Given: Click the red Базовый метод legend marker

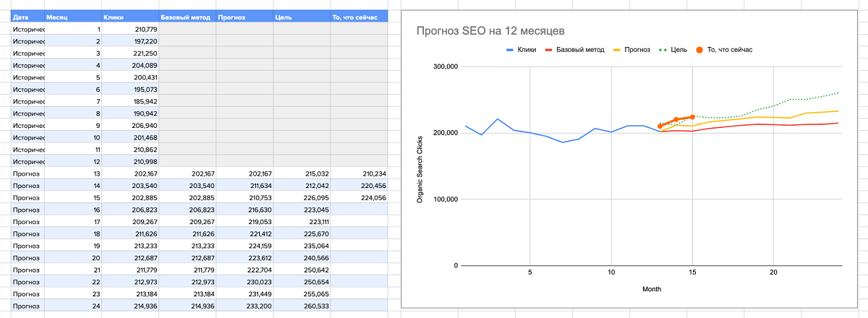Looking at the screenshot, I should click(x=549, y=50).
